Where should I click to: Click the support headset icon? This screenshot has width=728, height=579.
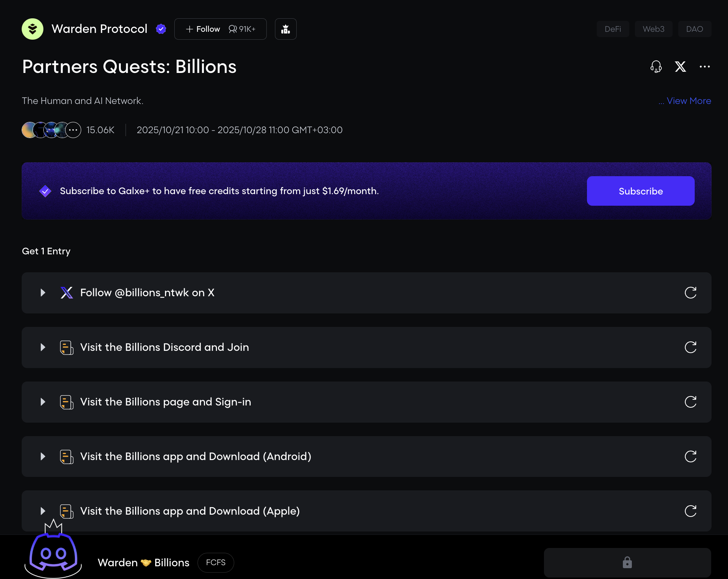pos(656,67)
